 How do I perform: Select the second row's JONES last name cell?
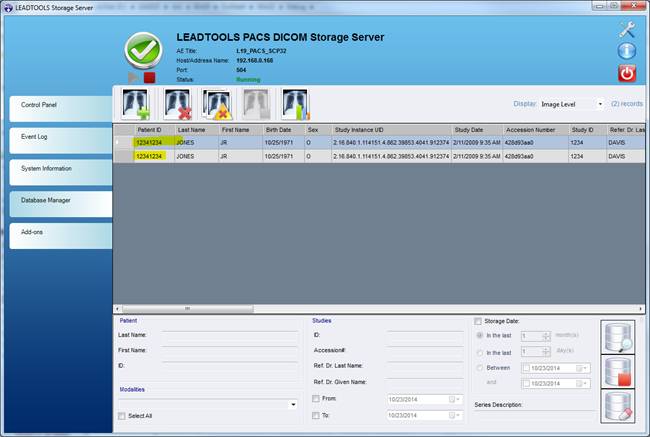coord(196,156)
